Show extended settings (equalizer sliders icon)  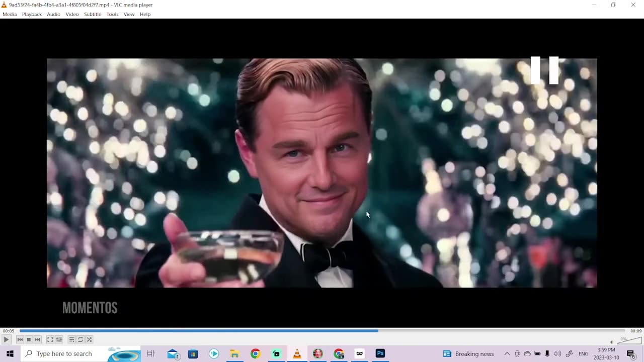coord(59,340)
